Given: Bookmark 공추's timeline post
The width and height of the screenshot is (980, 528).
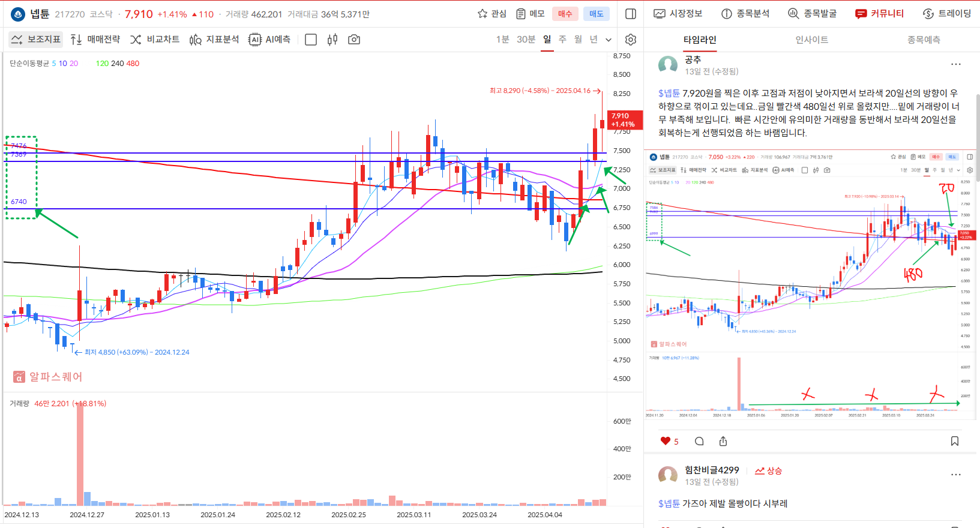Looking at the screenshot, I should [x=954, y=442].
